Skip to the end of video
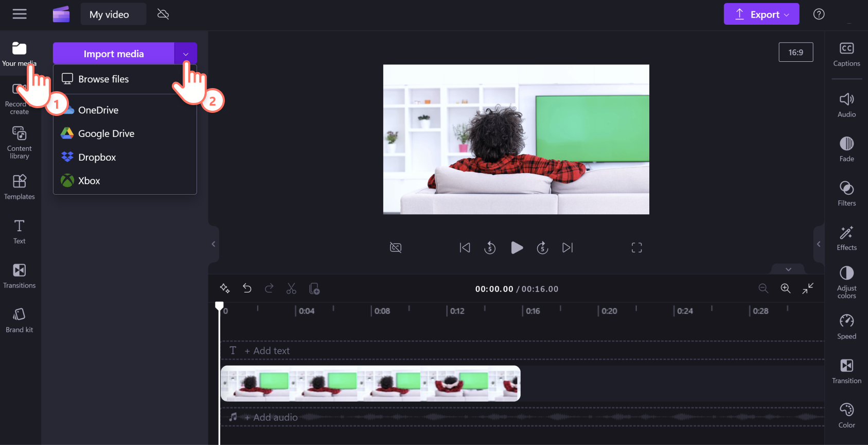Viewport: 868px width, 445px height. [x=568, y=248]
